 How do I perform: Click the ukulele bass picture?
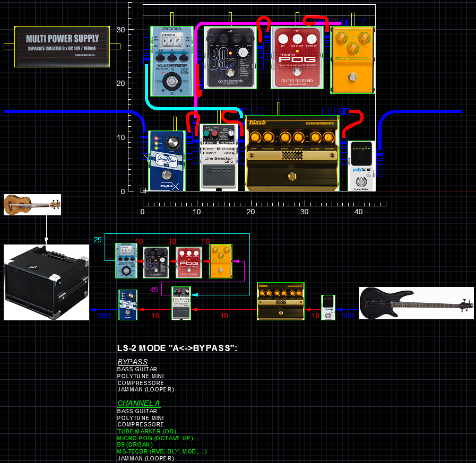point(32,204)
